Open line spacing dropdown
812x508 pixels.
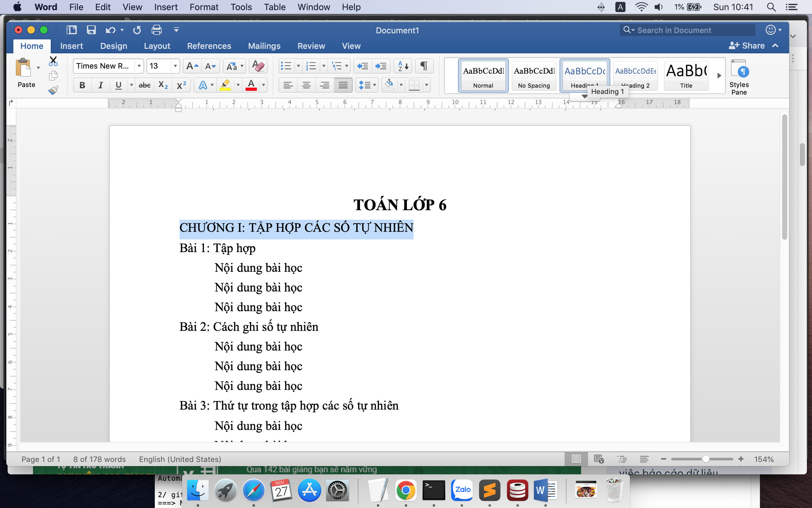coord(375,85)
